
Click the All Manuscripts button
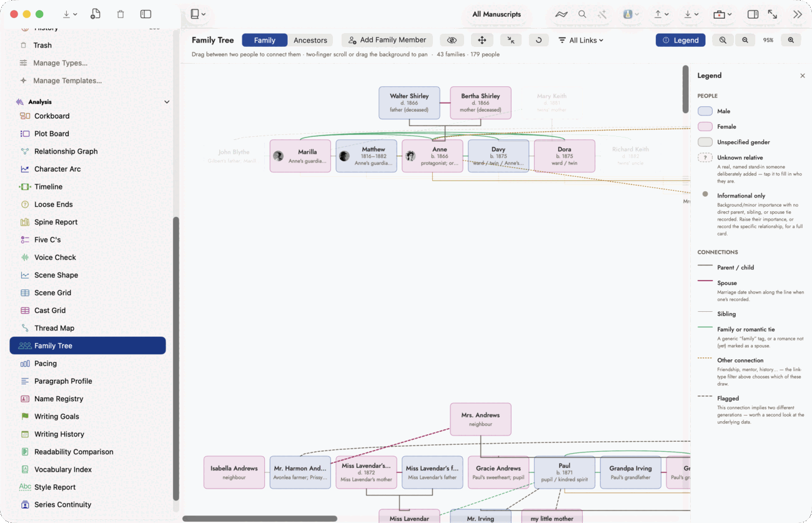point(497,14)
